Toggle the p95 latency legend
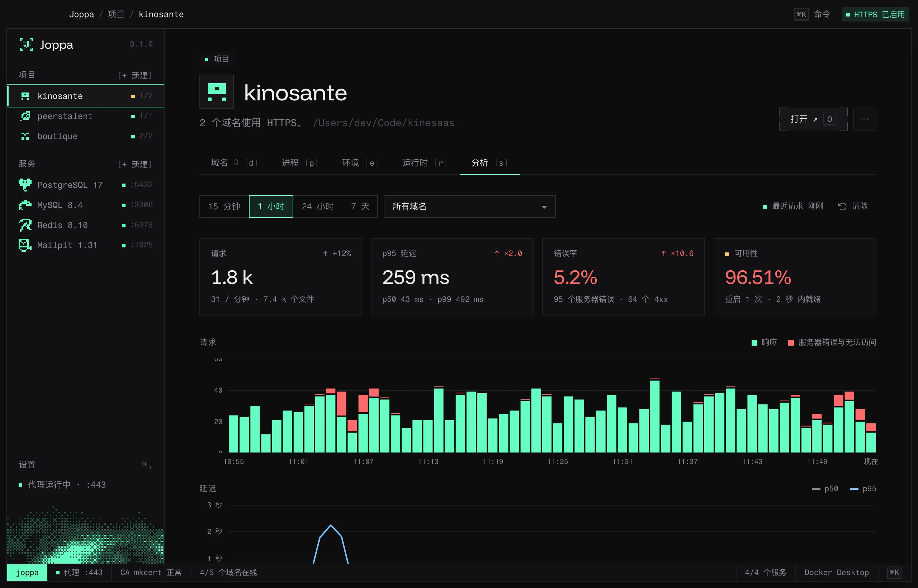Screen dimensions: 918x588 (863, 489)
